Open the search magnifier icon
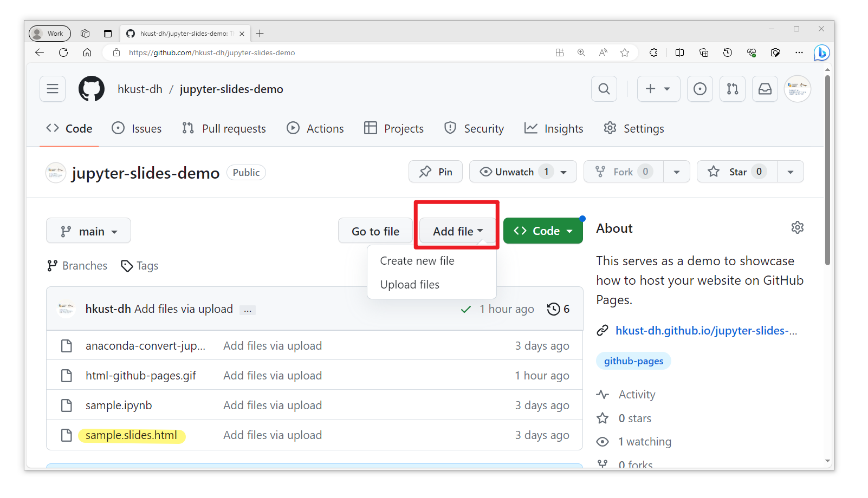Image resolution: width=868 pixels, height=498 pixels. (x=604, y=89)
